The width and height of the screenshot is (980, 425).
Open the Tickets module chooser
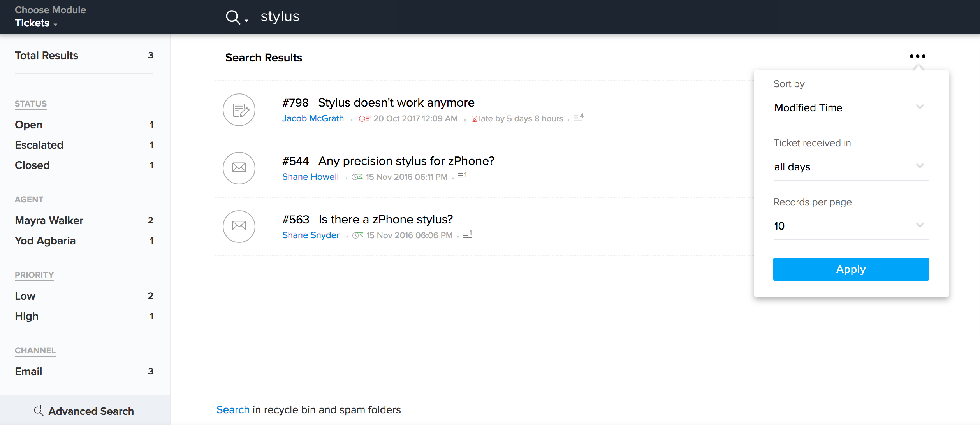click(x=36, y=23)
